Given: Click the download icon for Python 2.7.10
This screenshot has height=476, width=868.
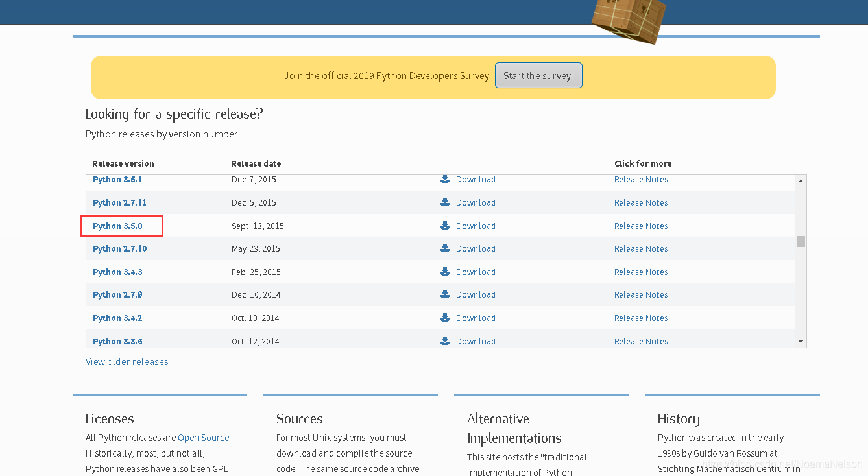Looking at the screenshot, I should 445,248.
